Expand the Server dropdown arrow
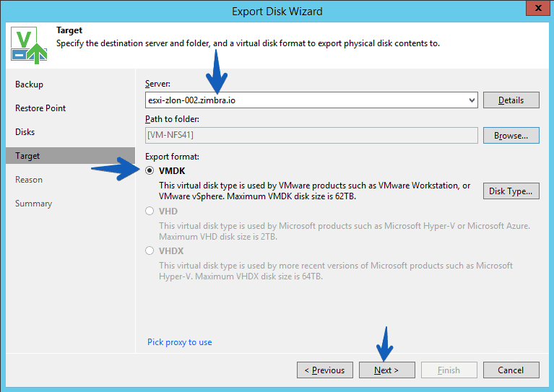Viewport: 554px width, 392px height. (472, 100)
